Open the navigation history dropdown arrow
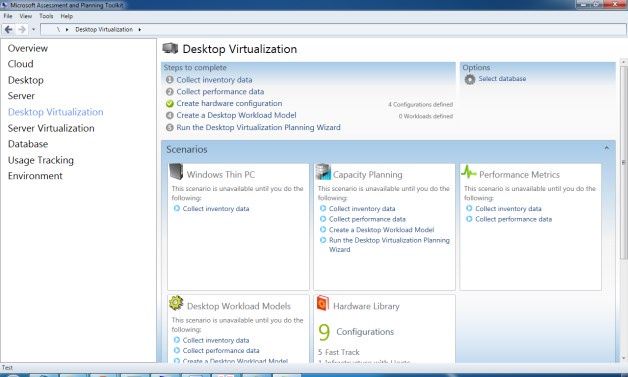628x377 pixels. pos(33,29)
